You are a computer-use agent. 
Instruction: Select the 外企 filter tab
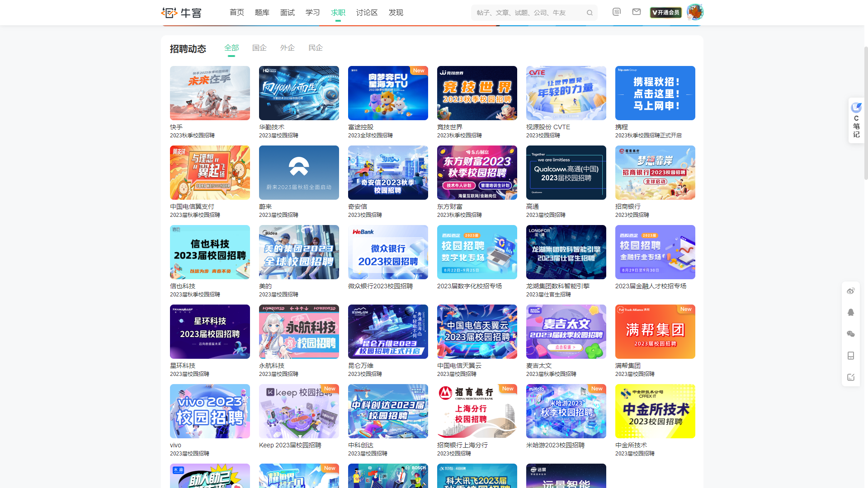pyautogui.click(x=288, y=48)
